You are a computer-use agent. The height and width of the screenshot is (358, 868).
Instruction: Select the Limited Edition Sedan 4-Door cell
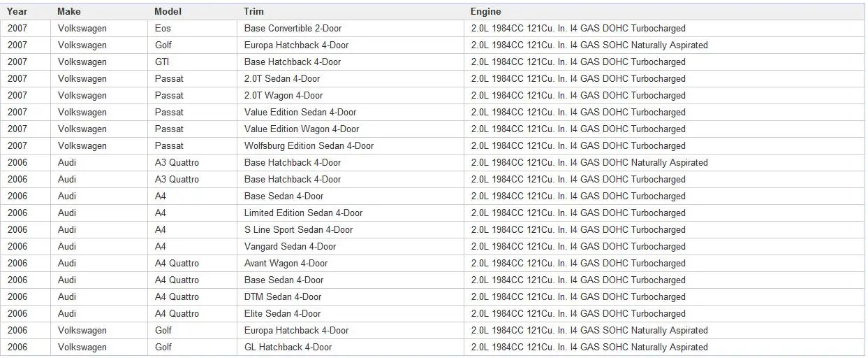[303, 213]
